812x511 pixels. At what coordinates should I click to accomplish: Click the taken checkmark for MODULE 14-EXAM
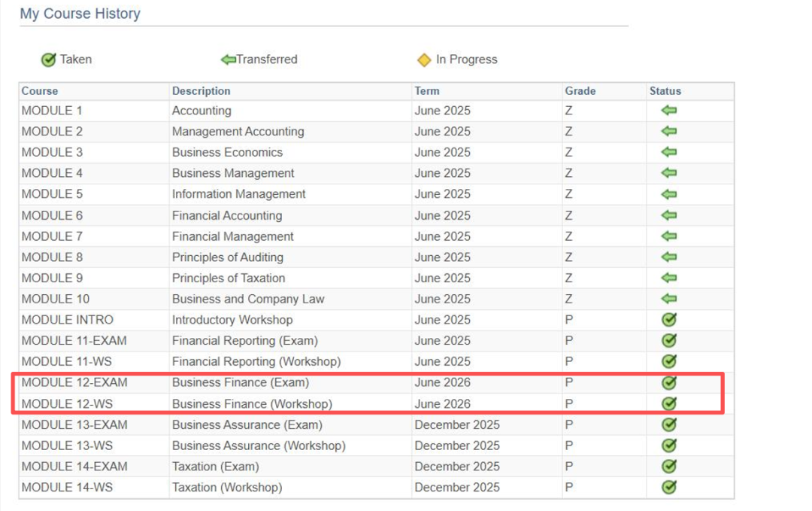(669, 466)
